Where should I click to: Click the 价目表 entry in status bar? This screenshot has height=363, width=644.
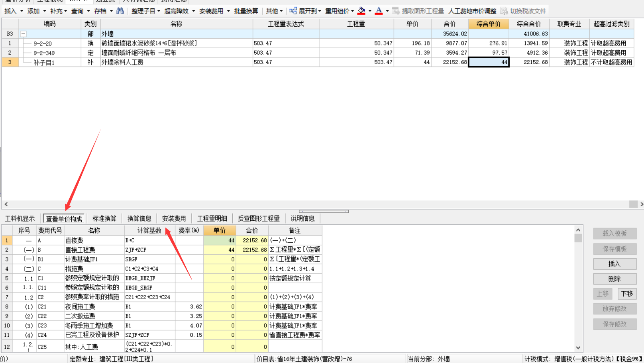(x=304, y=359)
